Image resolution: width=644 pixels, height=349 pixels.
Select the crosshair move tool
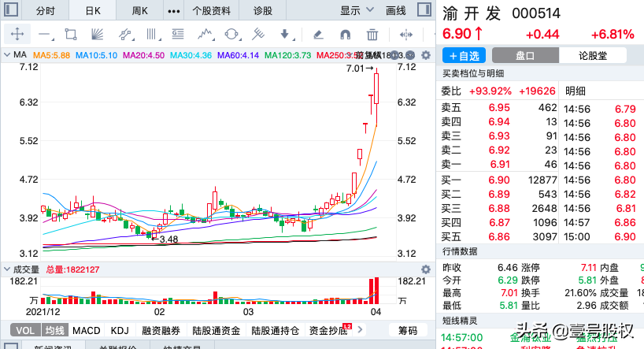(x=17, y=35)
